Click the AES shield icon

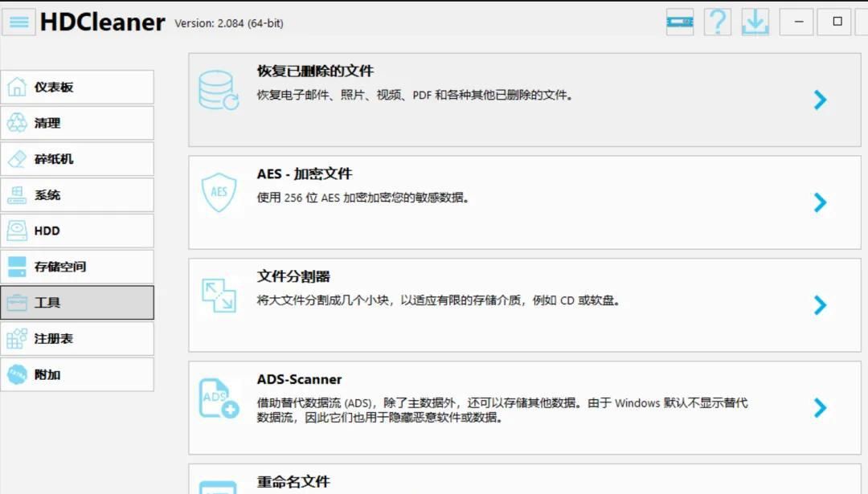[219, 192]
